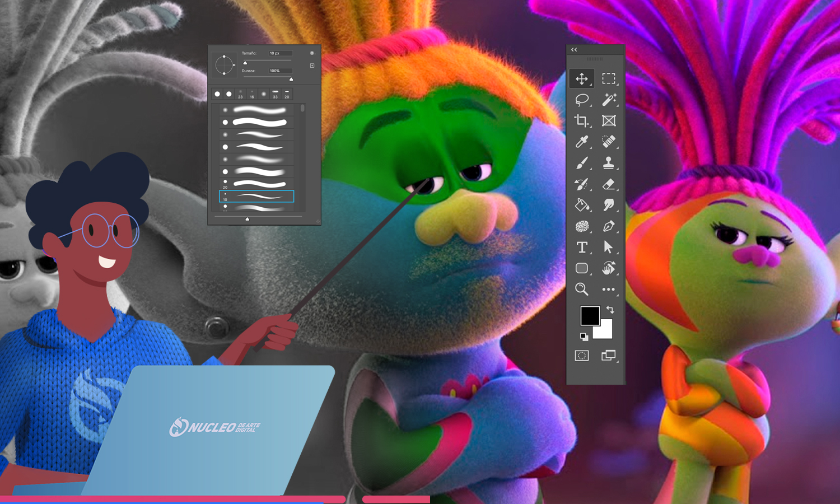Select the Paint Bucket tool

(x=582, y=205)
